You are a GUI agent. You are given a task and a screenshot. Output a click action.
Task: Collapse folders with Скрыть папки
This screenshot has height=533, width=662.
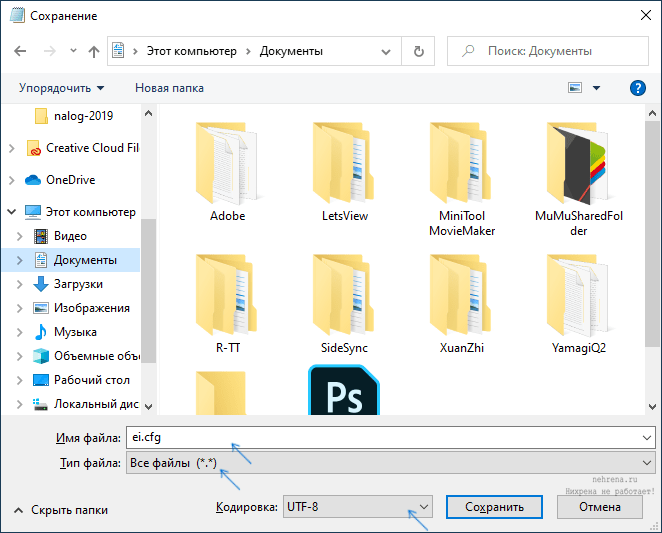[61, 510]
